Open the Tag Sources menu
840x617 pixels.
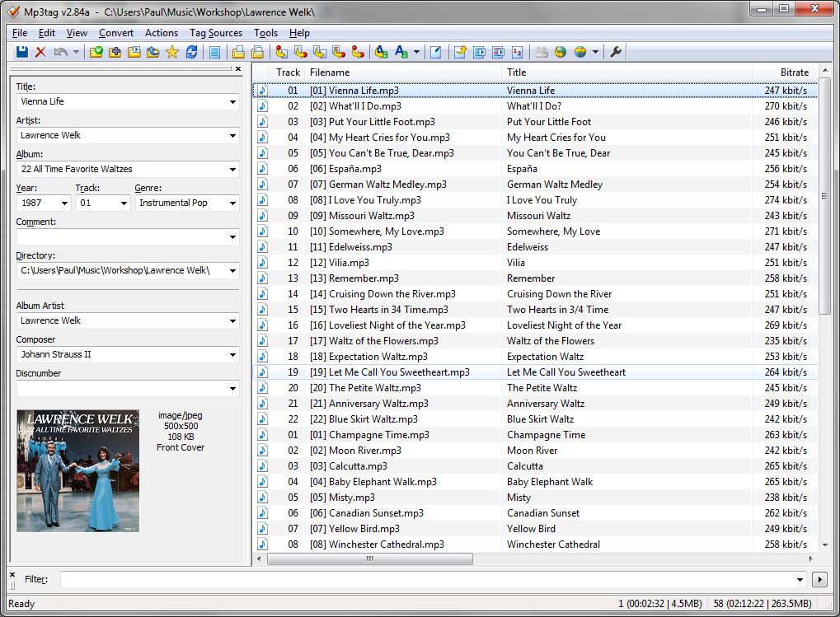[216, 33]
